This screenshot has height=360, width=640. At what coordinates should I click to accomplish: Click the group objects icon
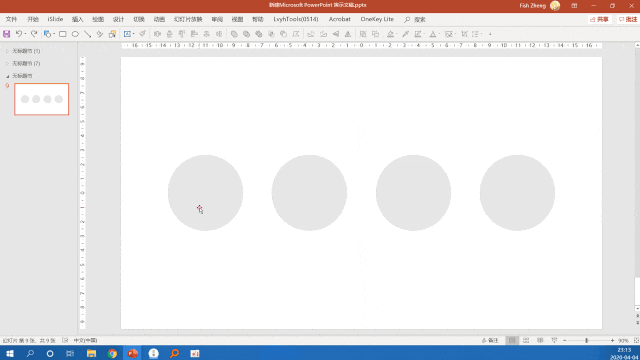tap(363, 34)
